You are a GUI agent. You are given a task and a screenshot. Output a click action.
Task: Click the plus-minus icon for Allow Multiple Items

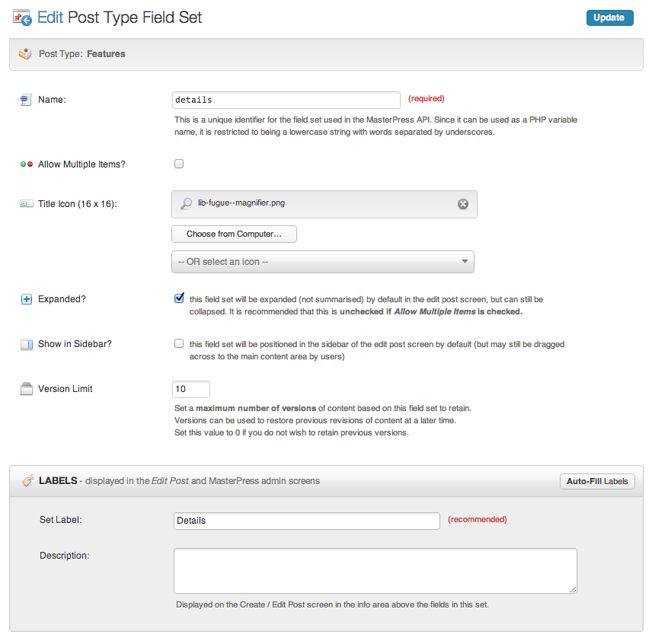tap(27, 164)
